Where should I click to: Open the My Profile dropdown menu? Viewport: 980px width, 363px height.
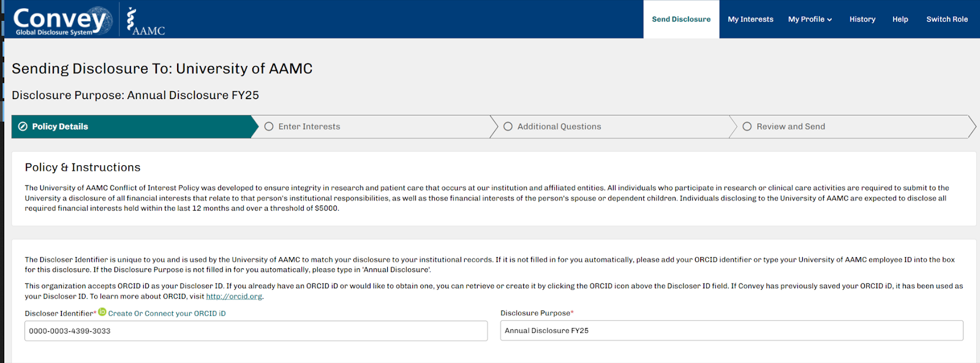pyautogui.click(x=810, y=20)
